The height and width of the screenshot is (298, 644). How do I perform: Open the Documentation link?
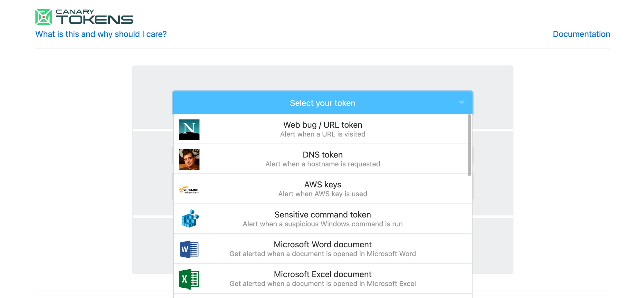coord(581,34)
